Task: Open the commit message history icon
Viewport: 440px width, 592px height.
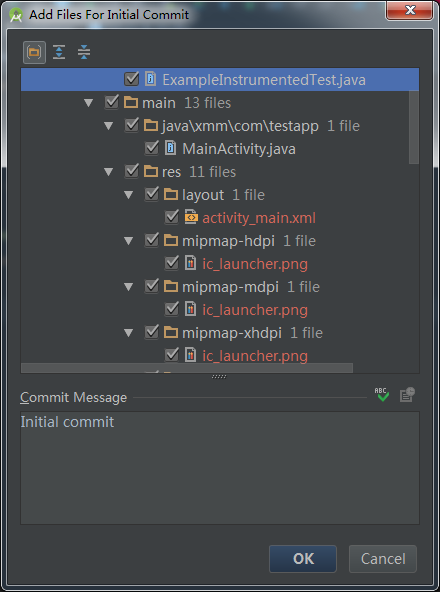Action: pos(407,395)
